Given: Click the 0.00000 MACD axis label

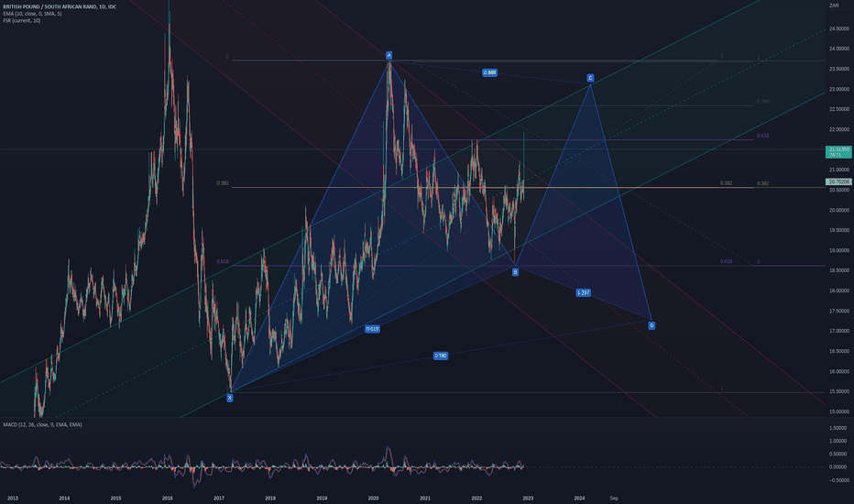Looking at the screenshot, I should (x=838, y=467).
